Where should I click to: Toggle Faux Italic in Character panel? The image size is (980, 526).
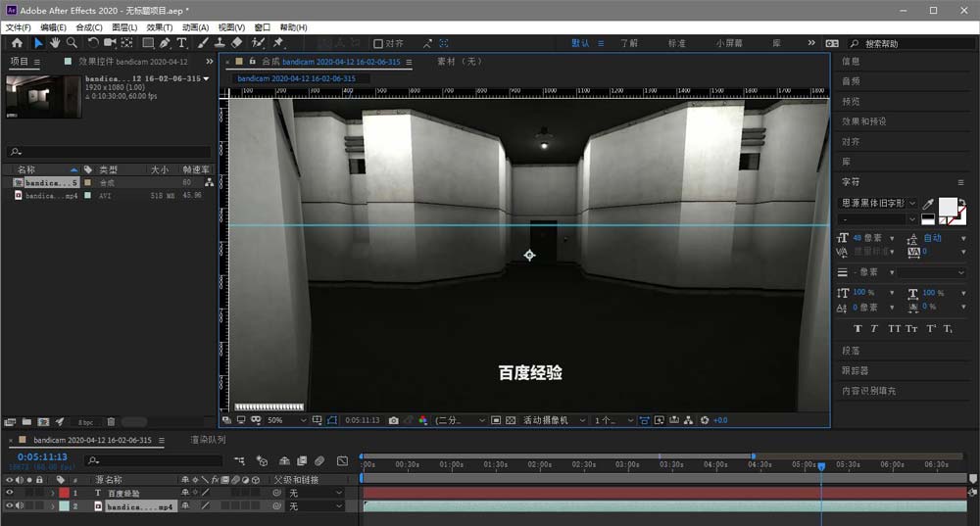click(x=874, y=328)
